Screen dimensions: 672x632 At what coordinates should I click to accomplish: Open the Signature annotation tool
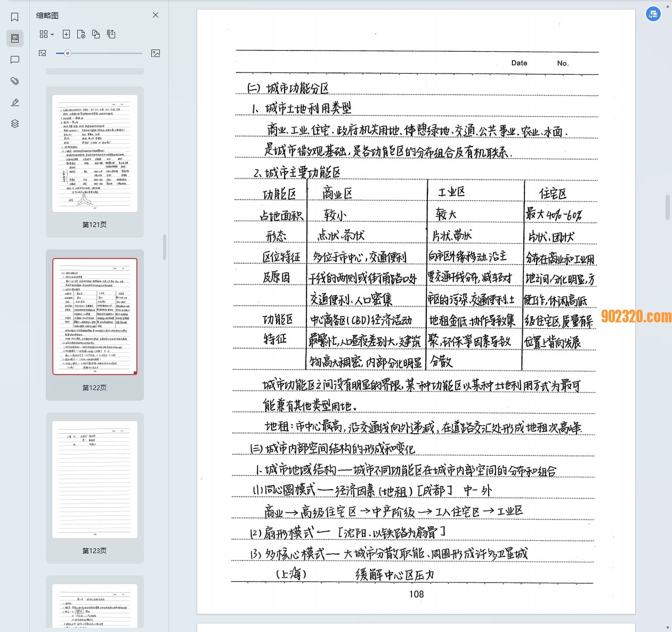point(14,102)
